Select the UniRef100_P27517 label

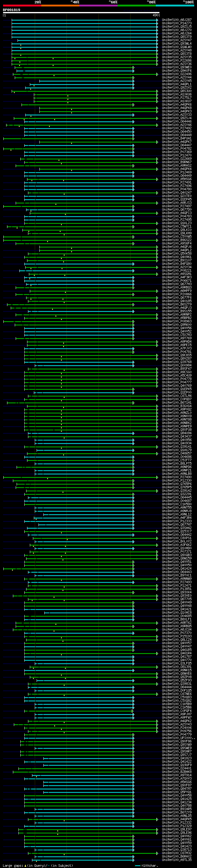pos(177,98)
